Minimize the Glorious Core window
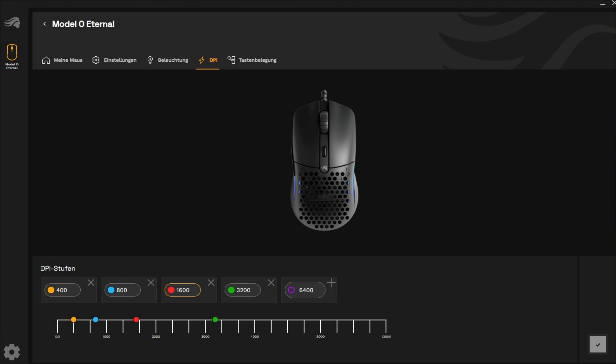 602,4
